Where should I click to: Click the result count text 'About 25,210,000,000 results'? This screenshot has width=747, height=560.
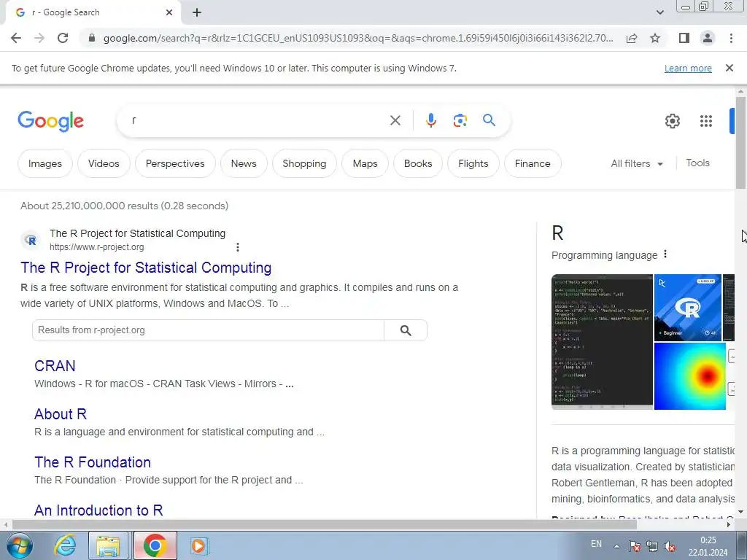tap(89, 206)
